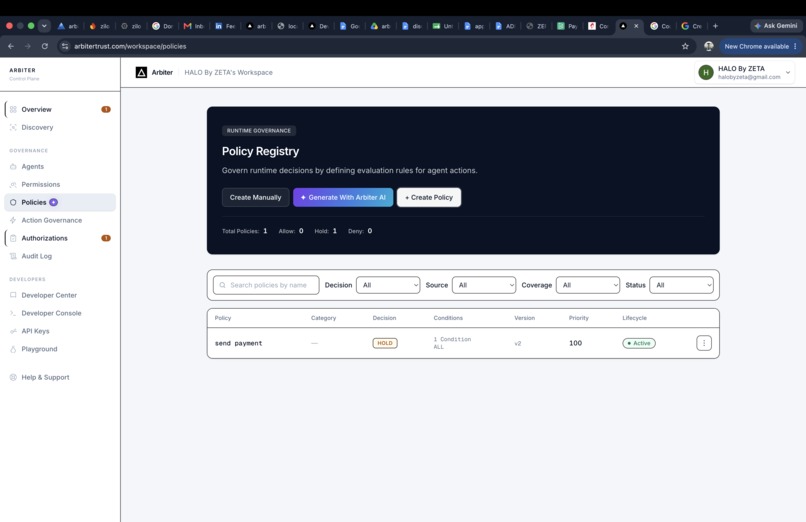The width and height of the screenshot is (806, 522).
Task: Switch to the Gmail Inbox tab
Action: point(194,26)
